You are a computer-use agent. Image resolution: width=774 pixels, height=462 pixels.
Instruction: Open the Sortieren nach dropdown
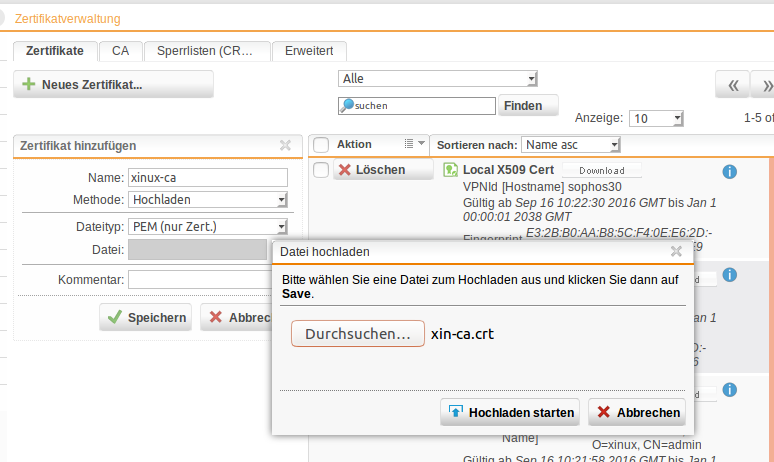[570, 145]
